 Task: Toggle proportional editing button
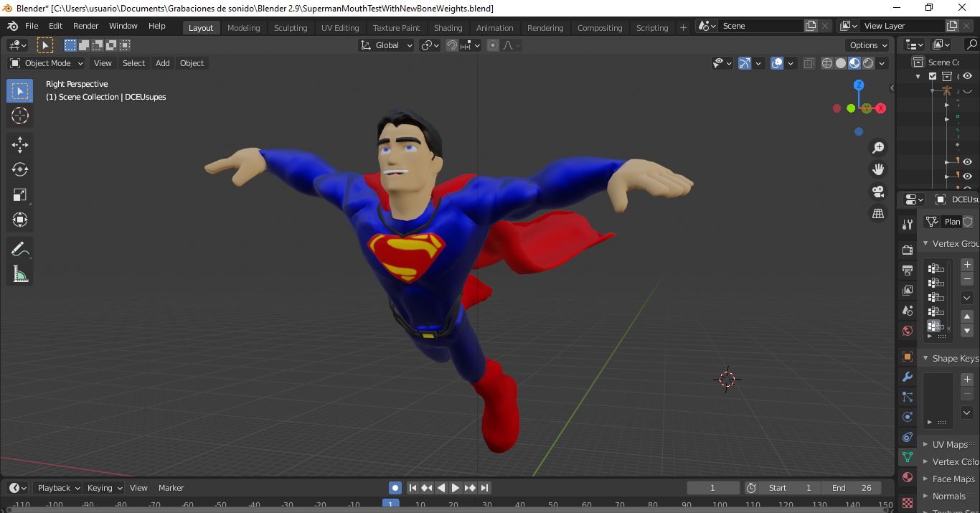coord(493,45)
